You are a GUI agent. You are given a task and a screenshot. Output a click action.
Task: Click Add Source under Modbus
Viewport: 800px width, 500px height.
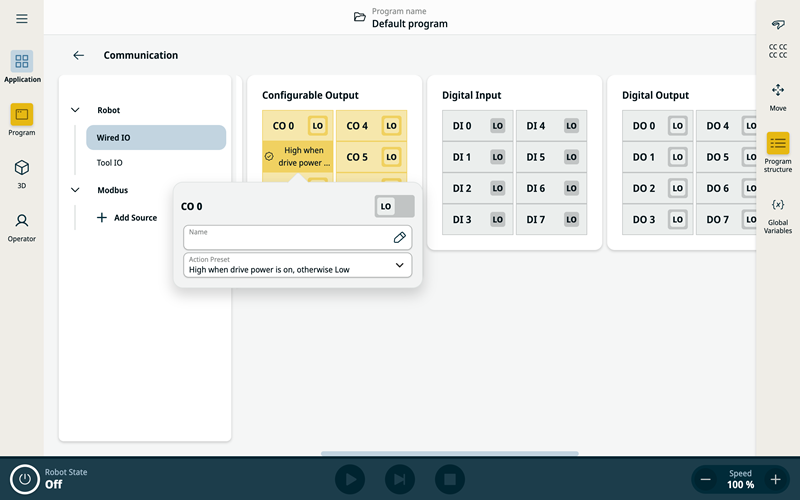tap(127, 218)
